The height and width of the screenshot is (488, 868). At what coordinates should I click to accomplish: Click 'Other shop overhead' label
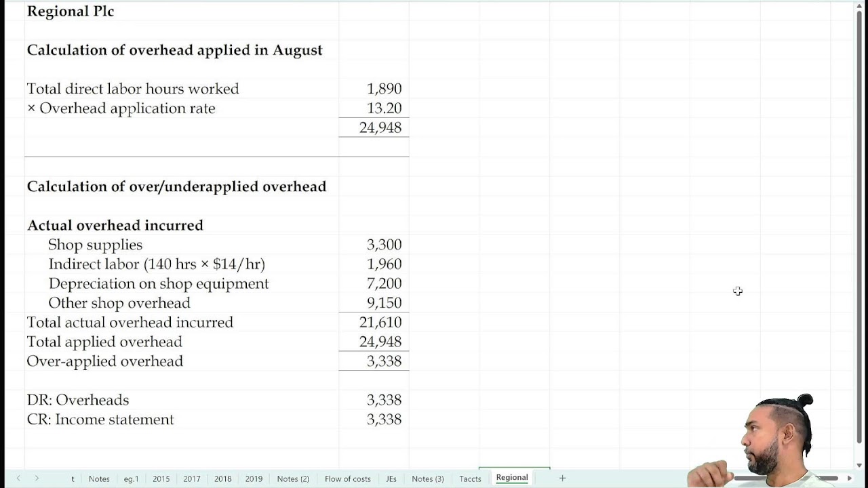click(x=119, y=303)
